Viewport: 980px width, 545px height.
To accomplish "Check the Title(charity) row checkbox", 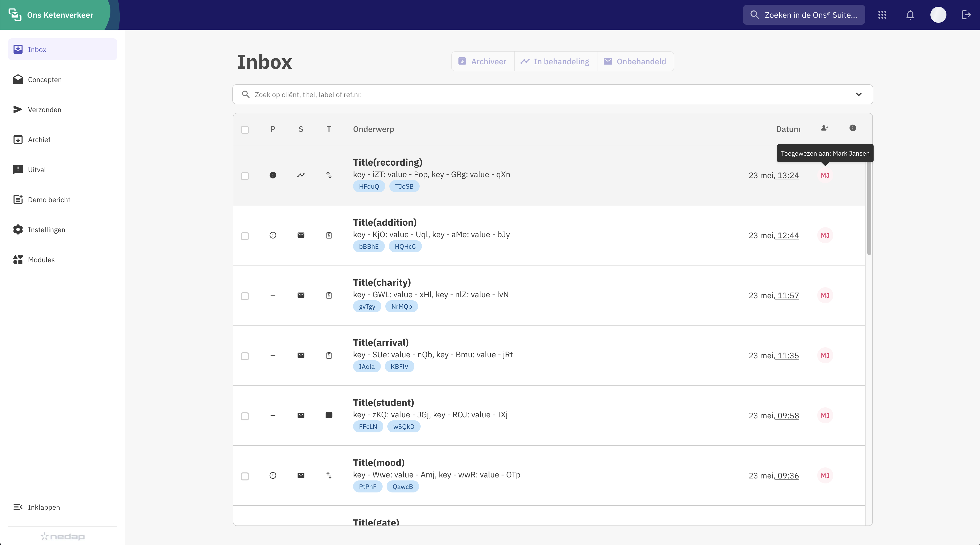I will 245,296.
